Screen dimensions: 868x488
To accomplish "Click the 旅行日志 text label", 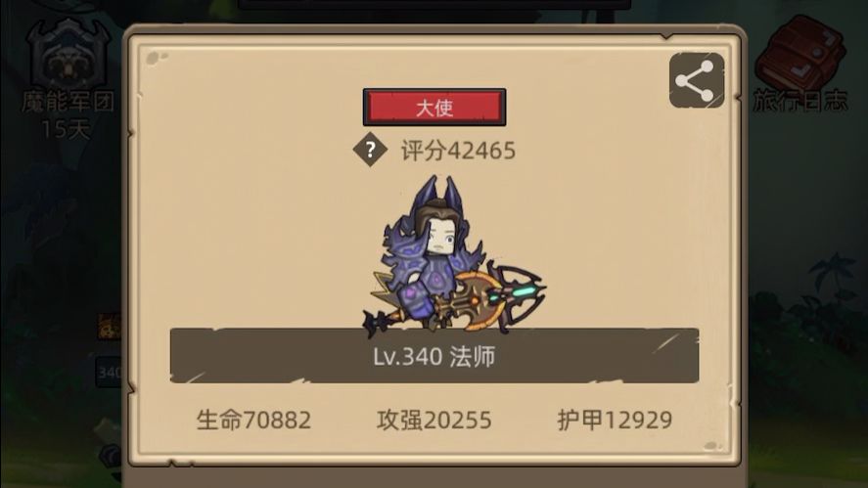I will coord(800,100).
